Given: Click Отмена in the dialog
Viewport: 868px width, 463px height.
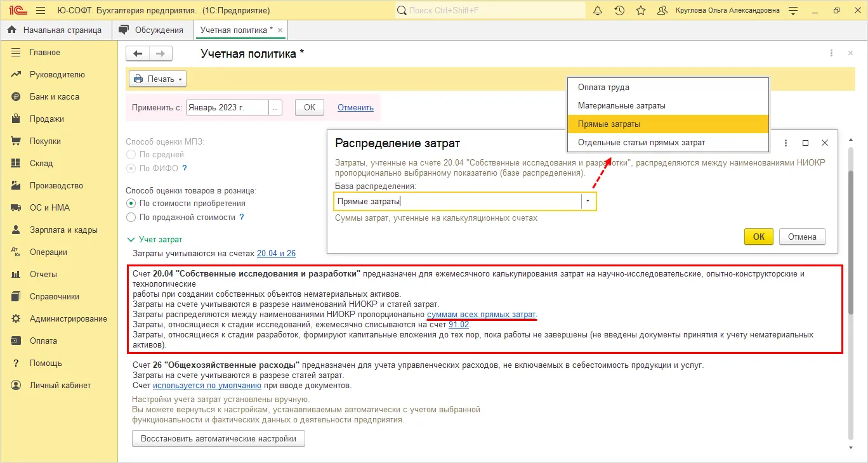Looking at the screenshot, I should click(802, 237).
